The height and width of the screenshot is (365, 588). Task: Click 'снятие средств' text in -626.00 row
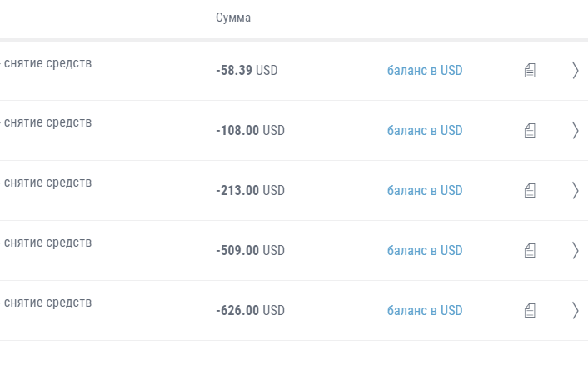(x=47, y=302)
